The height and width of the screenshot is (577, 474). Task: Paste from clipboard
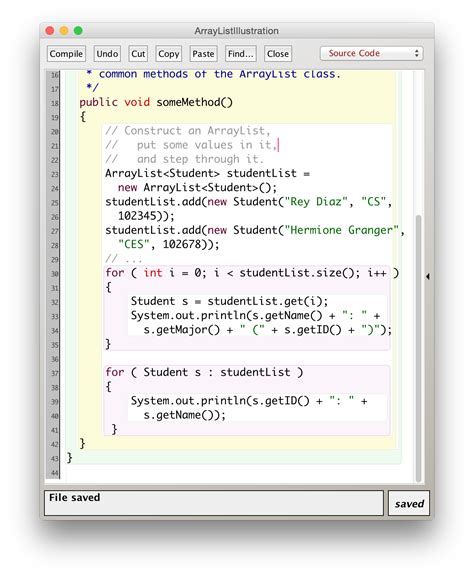pos(203,54)
